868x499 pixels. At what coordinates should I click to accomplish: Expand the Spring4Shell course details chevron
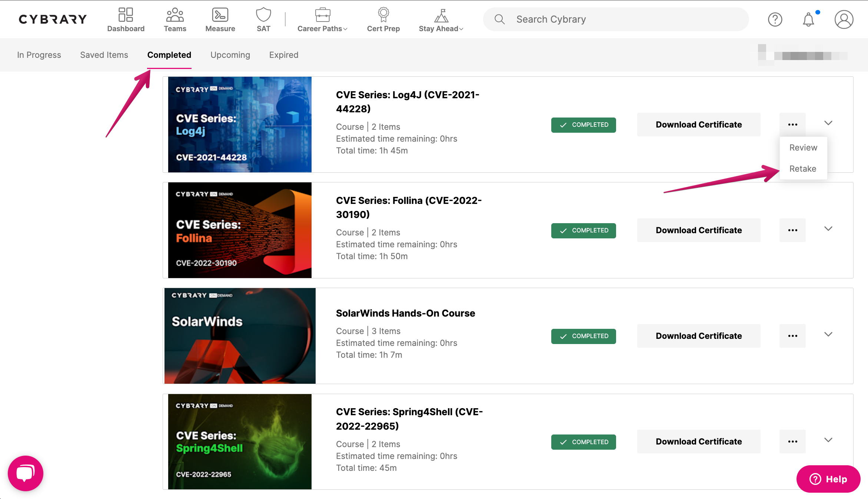click(828, 440)
